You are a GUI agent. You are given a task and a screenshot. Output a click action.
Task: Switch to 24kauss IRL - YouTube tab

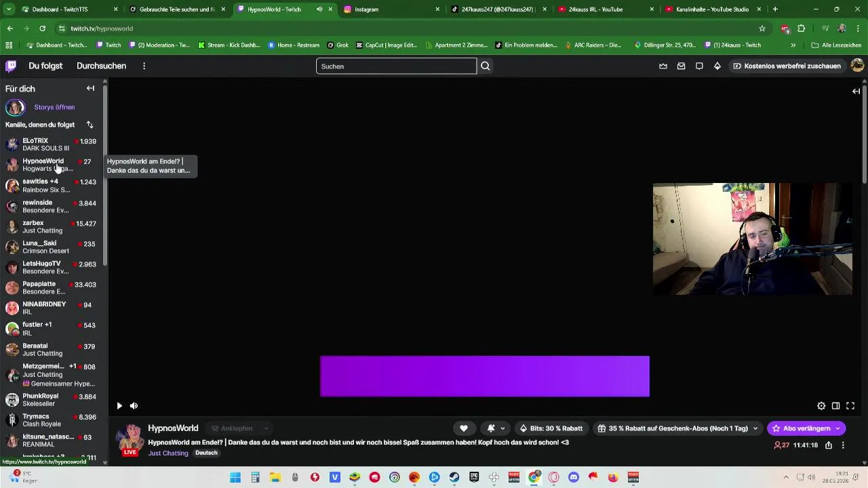click(605, 9)
